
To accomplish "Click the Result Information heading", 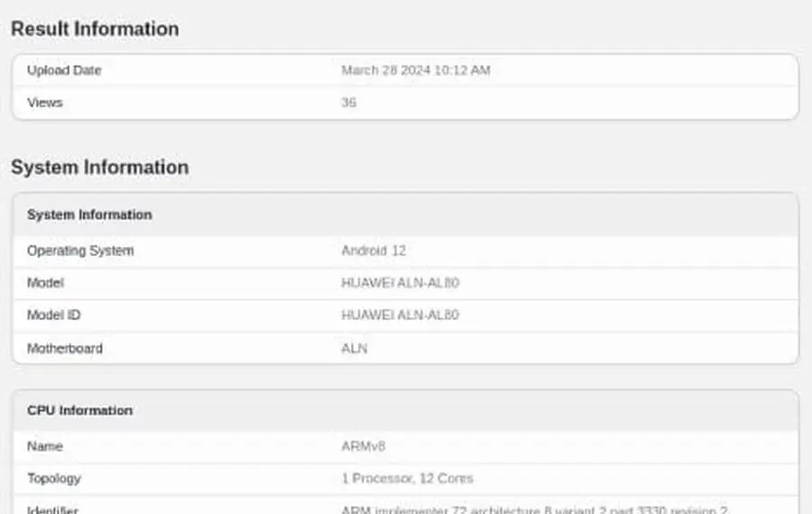I will 95,29.
